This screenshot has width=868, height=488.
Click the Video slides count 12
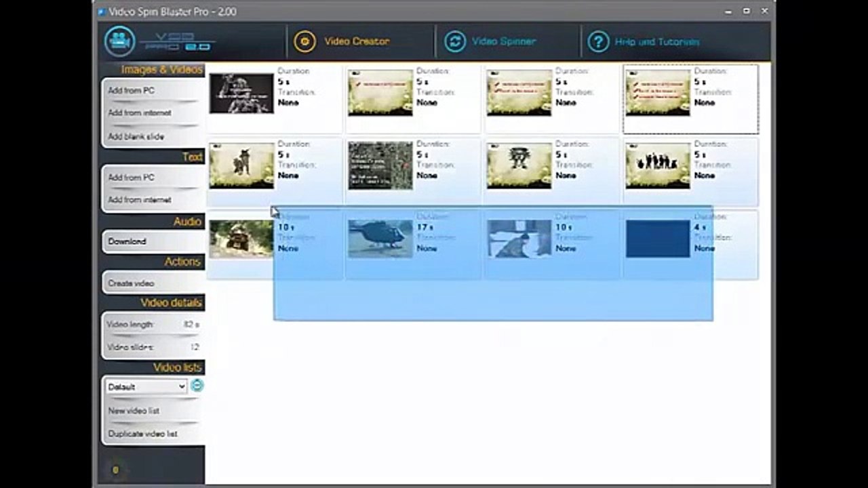click(195, 347)
